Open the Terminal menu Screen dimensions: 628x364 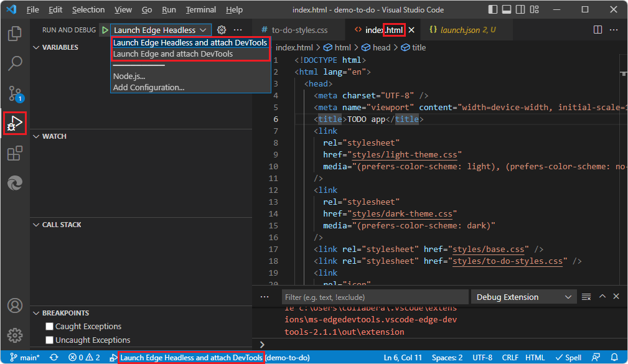pyautogui.click(x=200, y=9)
